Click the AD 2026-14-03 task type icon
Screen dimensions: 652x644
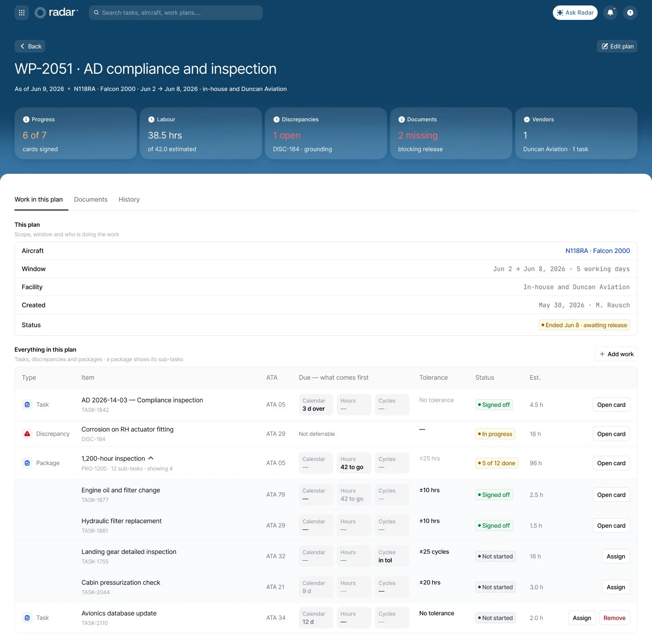click(x=27, y=405)
